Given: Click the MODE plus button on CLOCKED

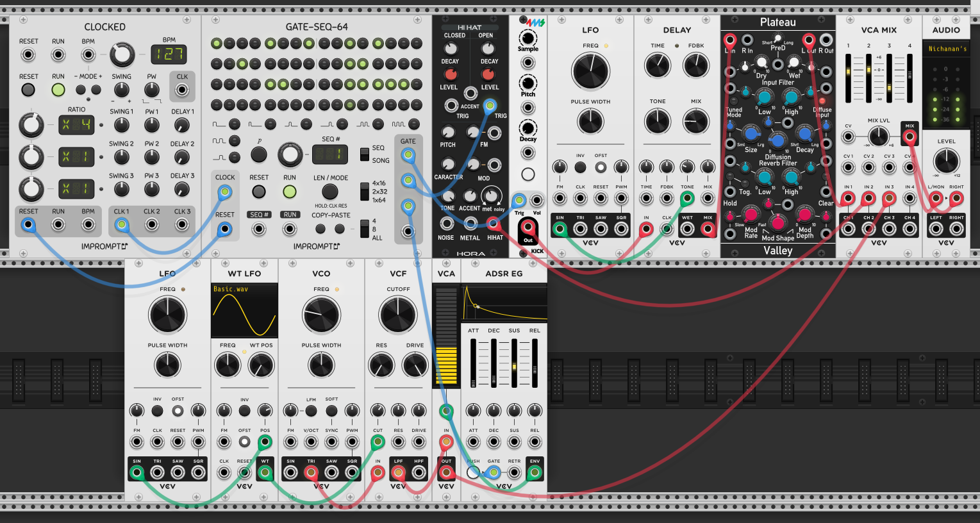Looking at the screenshot, I should click(x=96, y=90).
